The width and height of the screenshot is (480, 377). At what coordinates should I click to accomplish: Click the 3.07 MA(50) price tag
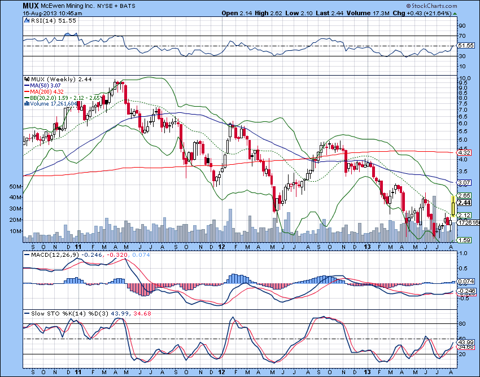coord(465,183)
